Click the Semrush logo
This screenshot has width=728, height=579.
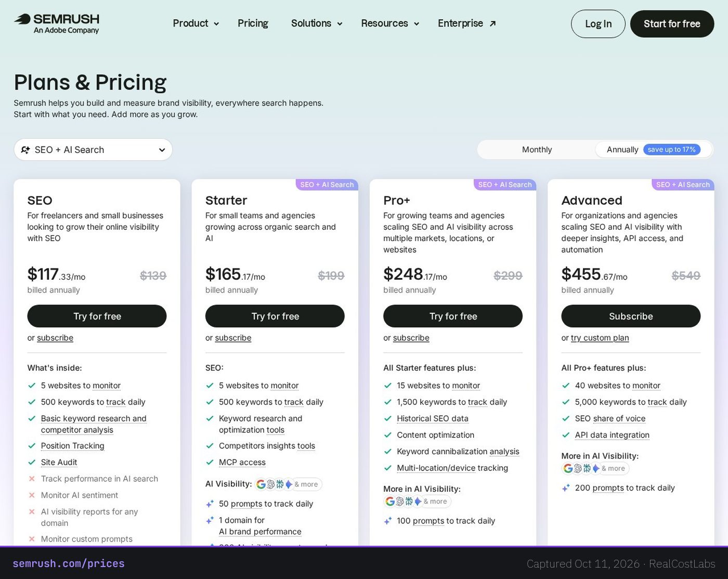(57, 23)
